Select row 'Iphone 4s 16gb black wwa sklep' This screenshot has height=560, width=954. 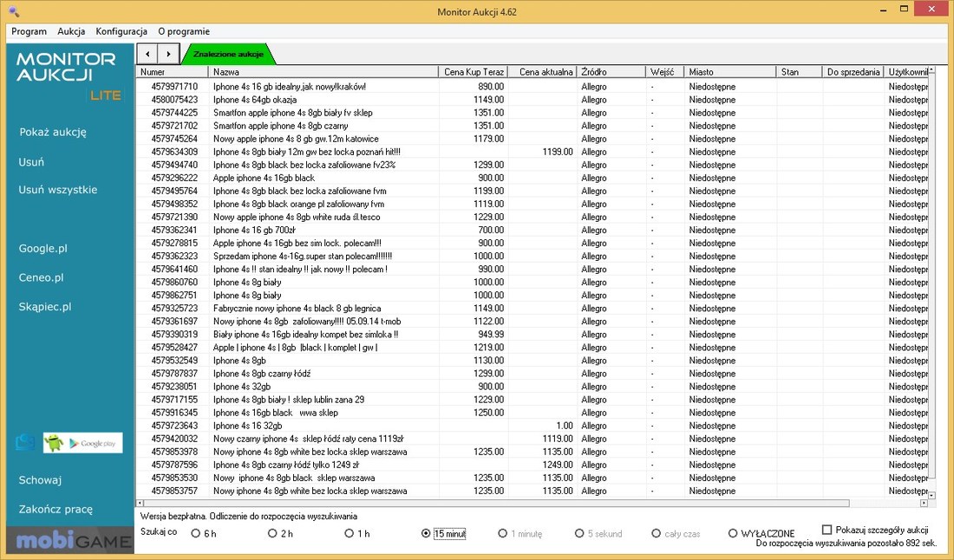tap(533, 413)
